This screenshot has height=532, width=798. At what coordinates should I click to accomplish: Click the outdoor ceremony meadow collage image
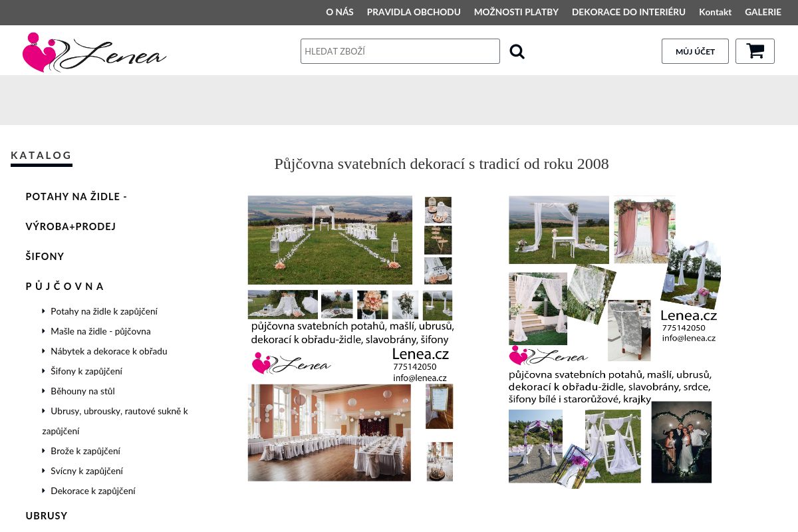pos(350,338)
